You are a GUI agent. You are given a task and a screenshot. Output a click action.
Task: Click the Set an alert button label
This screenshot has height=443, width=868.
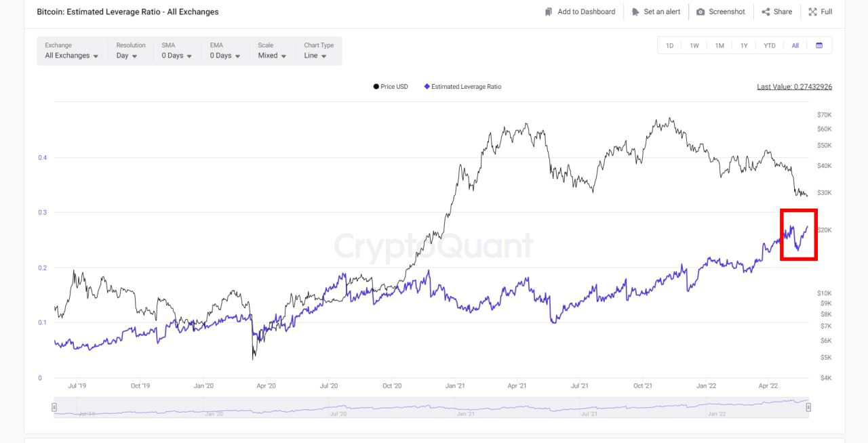pyautogui.click(x=662, y=12)
